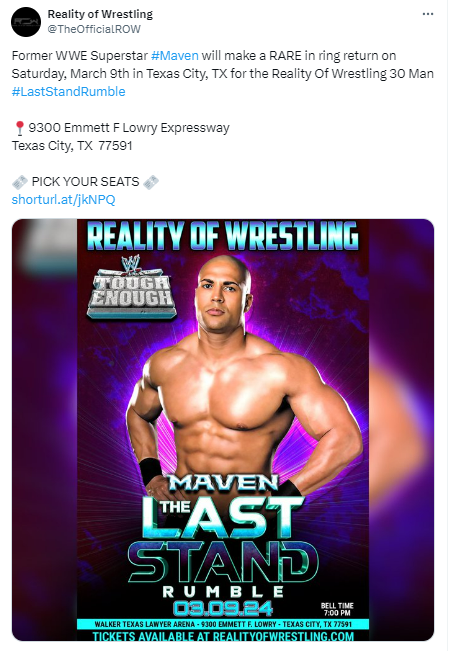The width and height of the screenshot is (454, 651).
Task: Click the ticket emoji after PICK YOUR SEATS
Action: [151, 182]
